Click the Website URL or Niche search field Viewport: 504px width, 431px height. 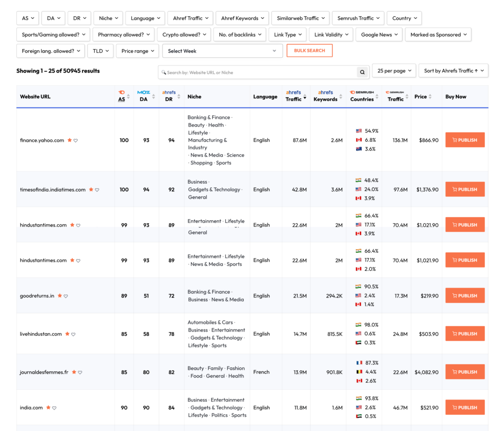[x=258, y=72]
